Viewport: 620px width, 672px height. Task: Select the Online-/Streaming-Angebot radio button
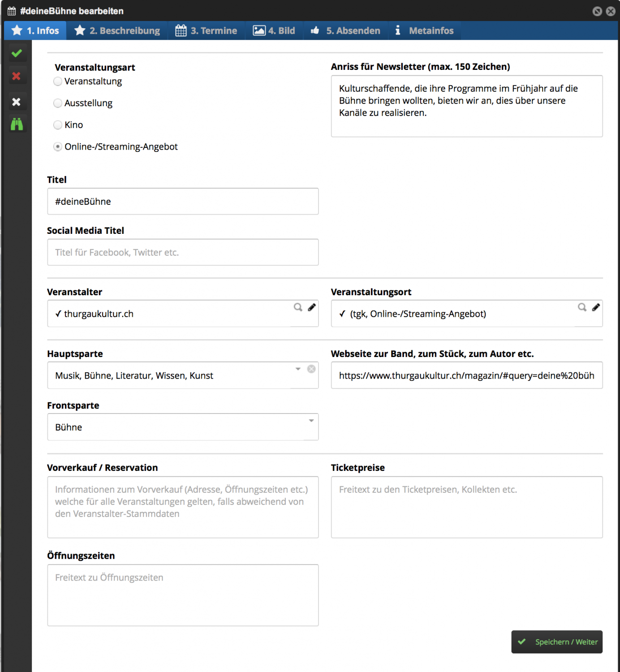click(x=58, y=147)
